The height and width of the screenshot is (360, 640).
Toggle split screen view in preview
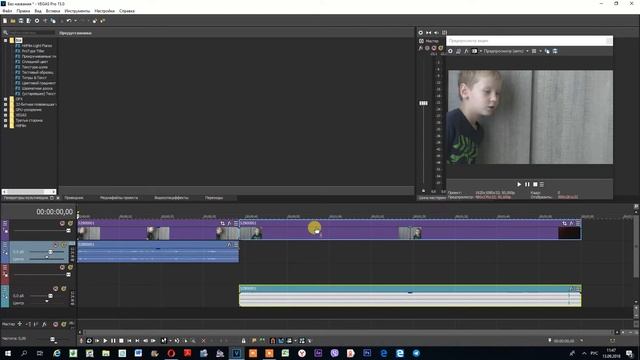pyautogui.click(x=474, y=51)
